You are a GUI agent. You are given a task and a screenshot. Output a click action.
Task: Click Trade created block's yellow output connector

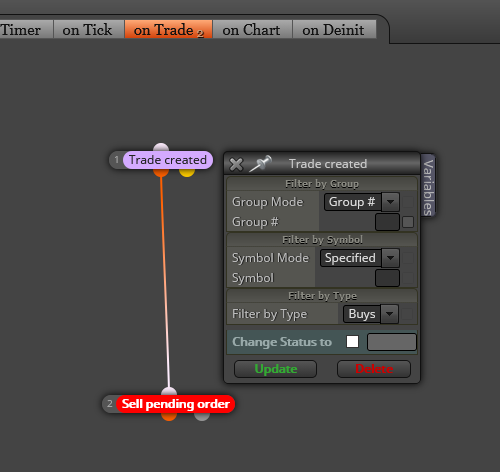point(187,172)
